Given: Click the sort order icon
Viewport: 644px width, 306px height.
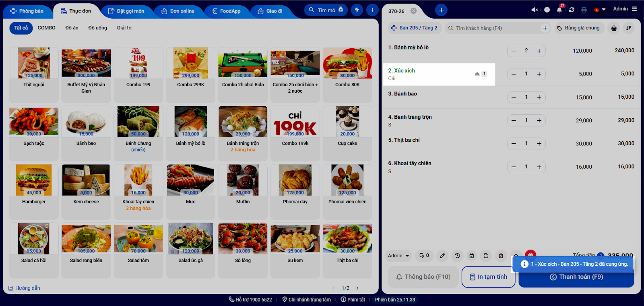Looking at the screenshot, I should [628, 28].
